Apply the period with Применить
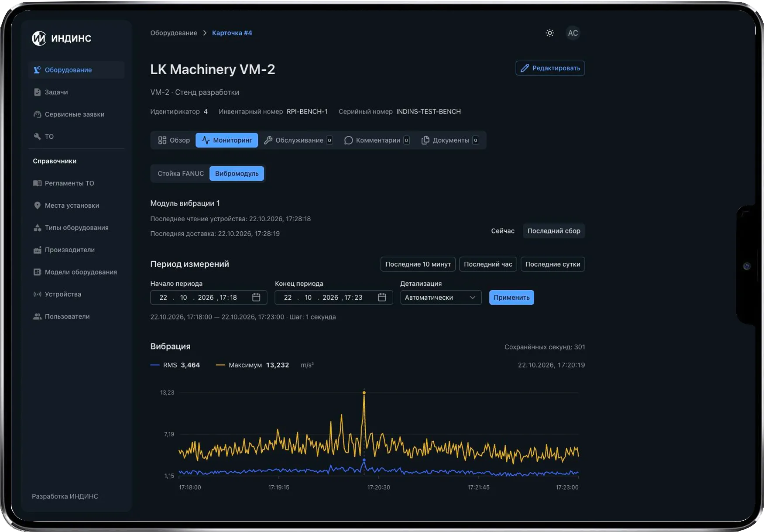Image resolution: width=765 pixels, height=532 pixels. [x=511, y=298]
